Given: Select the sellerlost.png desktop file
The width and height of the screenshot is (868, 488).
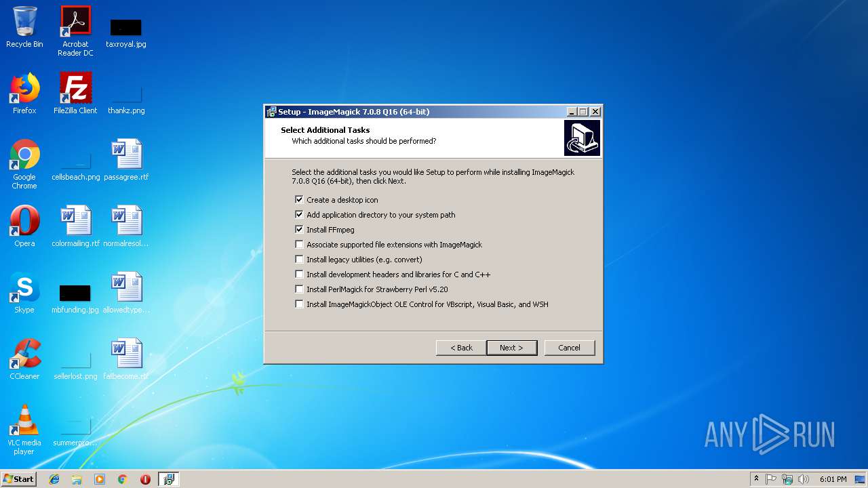Looking at the screenshot, I should [x=75, y=365].
